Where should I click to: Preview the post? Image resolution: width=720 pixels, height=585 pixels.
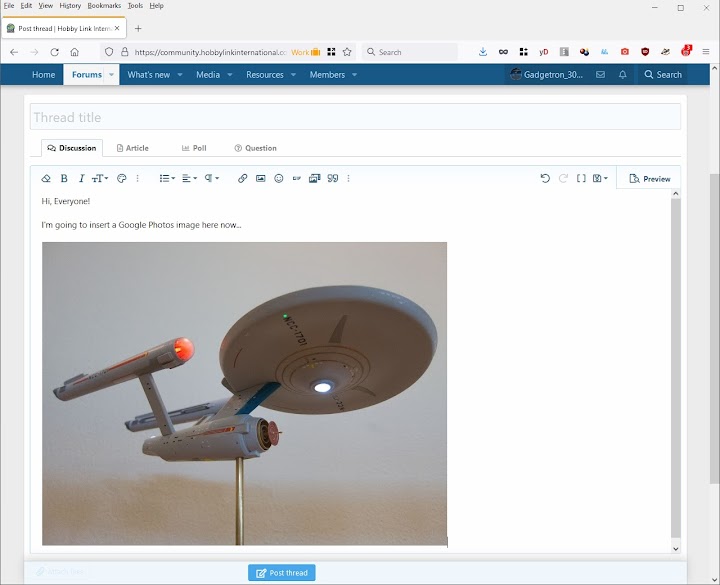[x=650, y=179]
